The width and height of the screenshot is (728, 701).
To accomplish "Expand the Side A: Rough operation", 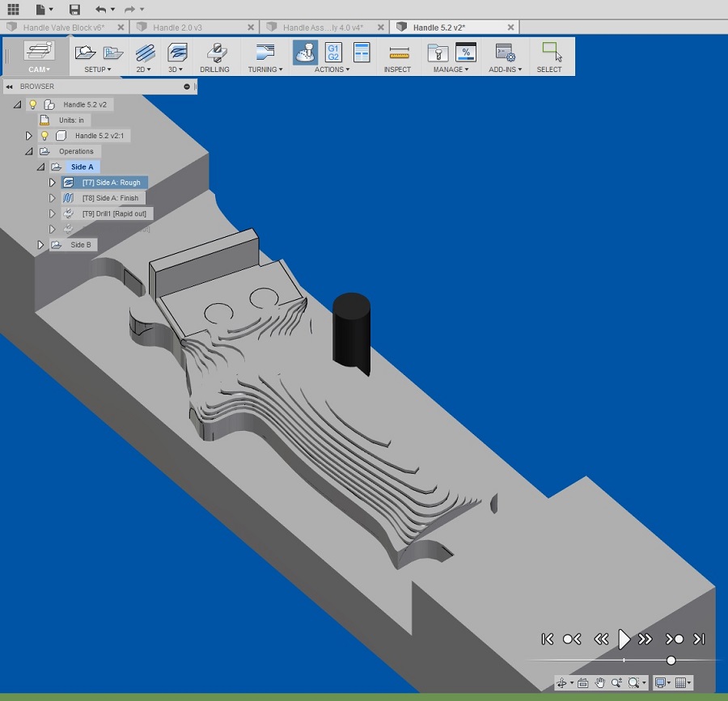I will (x=53, y=183).
